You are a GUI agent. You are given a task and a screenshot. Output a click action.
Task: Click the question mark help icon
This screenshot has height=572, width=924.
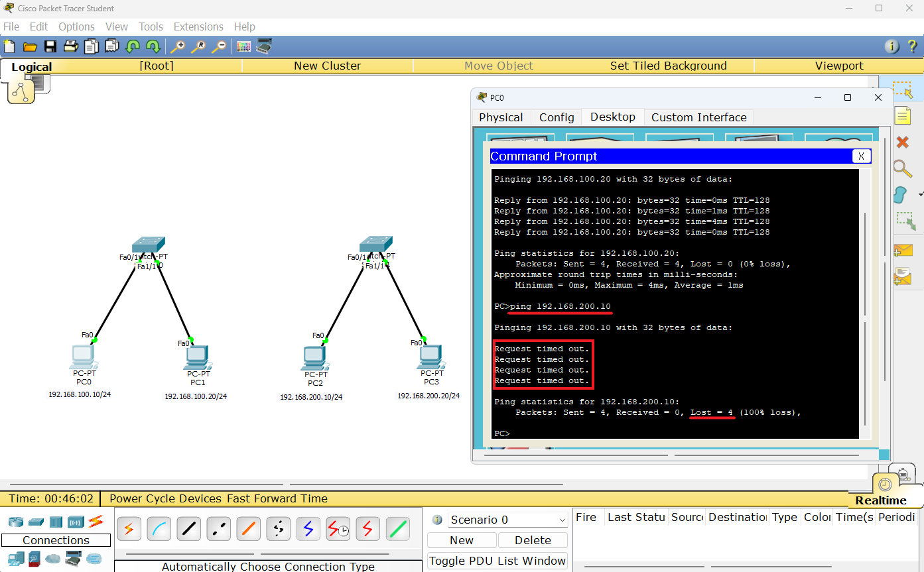click(x=912, y=46)
